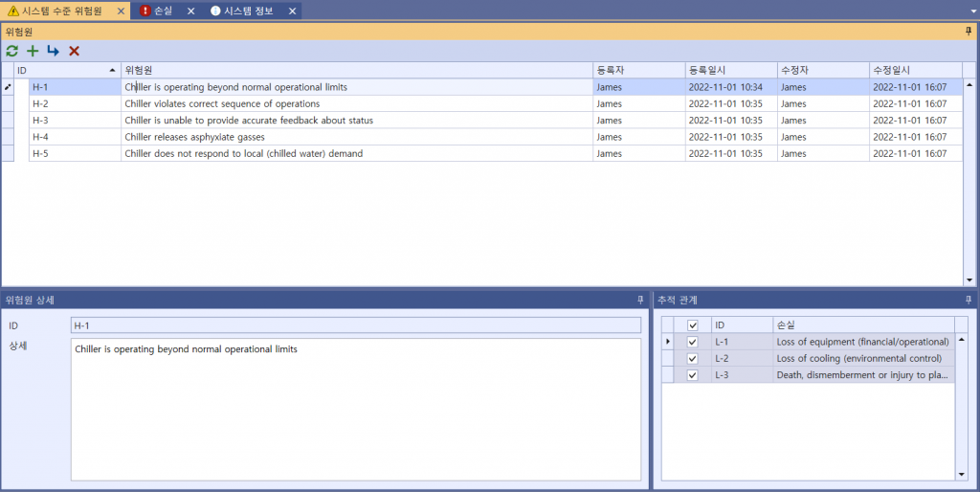Click the green refresh icon in the toolbar
980x492 pixels.
pos(11,52)
